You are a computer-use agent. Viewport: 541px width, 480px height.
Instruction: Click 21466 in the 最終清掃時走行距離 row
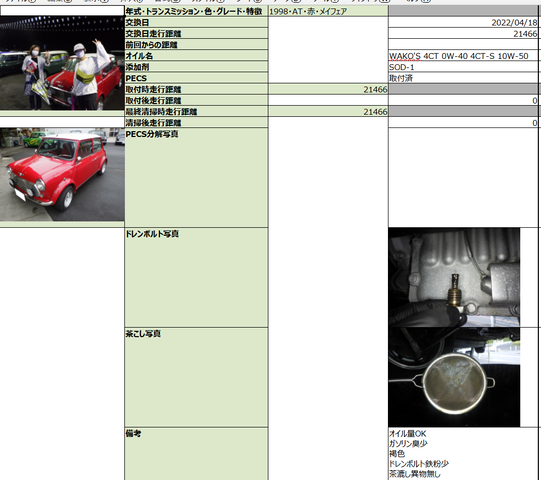328,111
